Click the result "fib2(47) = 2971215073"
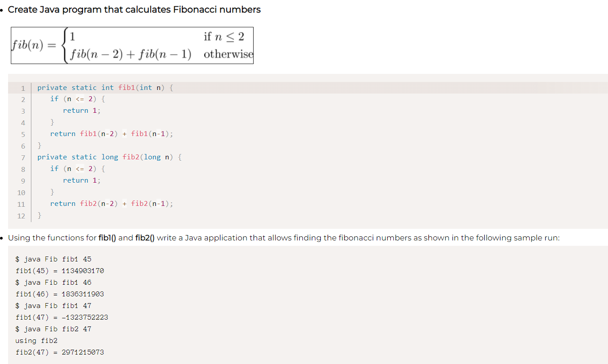This screenshot has width=608, height=364. click(60, 352)
